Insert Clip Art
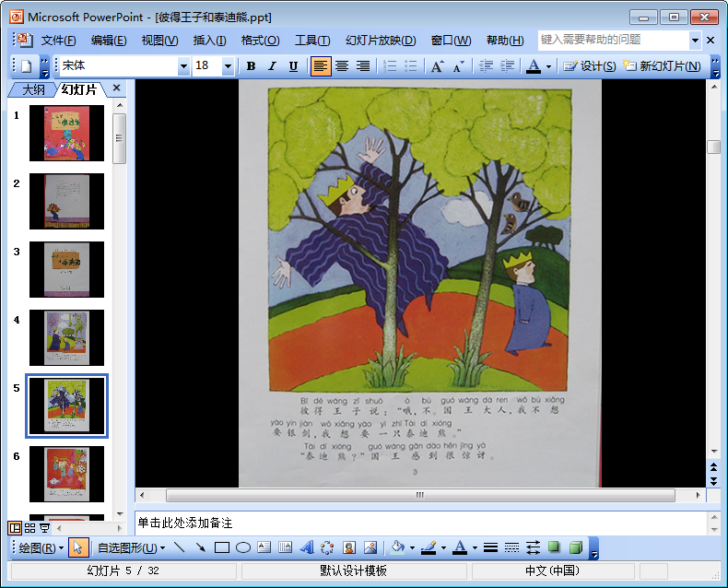Image resolution: width=728 pixels, height=588 pixels. 348,548
